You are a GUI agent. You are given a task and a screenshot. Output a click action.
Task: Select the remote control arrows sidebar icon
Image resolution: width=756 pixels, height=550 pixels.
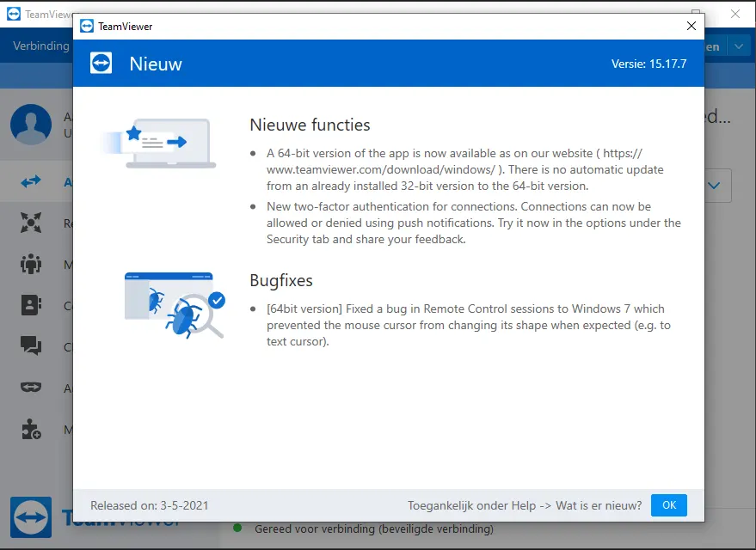point(31,181)
